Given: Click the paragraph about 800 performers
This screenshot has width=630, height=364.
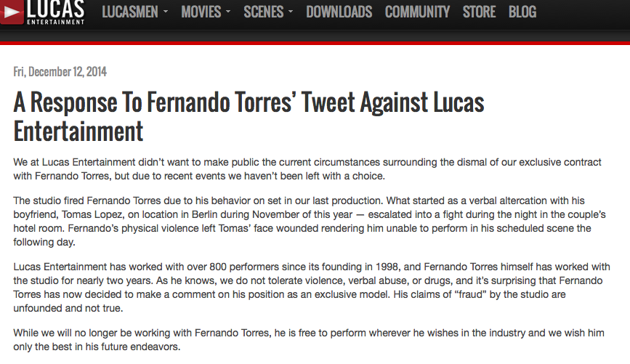Looking at the screenshot, I should pos(312,288).
